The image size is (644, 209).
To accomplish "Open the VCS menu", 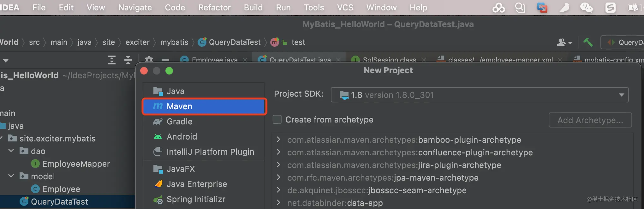I will (x=345, y=8).
